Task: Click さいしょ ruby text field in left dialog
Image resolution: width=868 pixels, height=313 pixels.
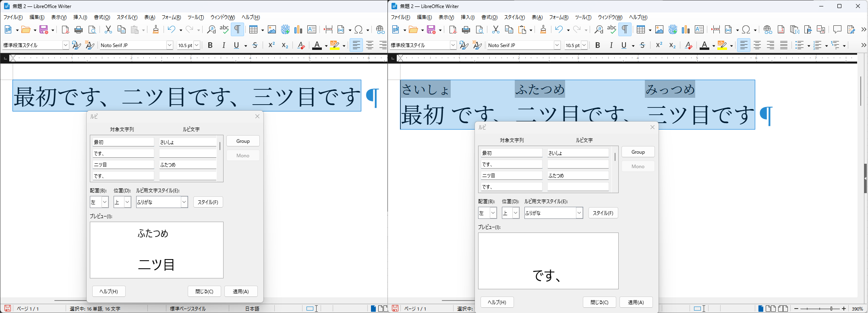Action: 188,142
